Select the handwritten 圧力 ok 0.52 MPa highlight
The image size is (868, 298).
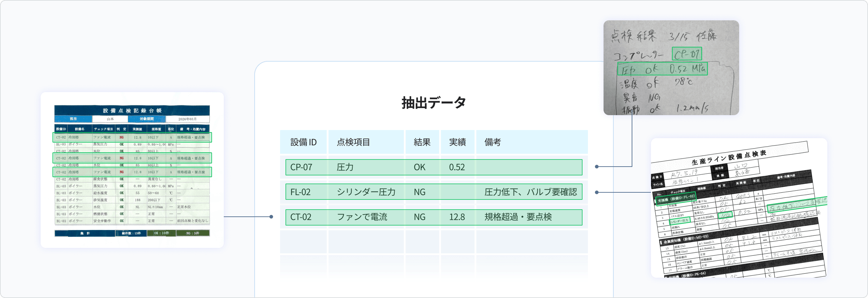pyautogui.click(x=662, y=69)
